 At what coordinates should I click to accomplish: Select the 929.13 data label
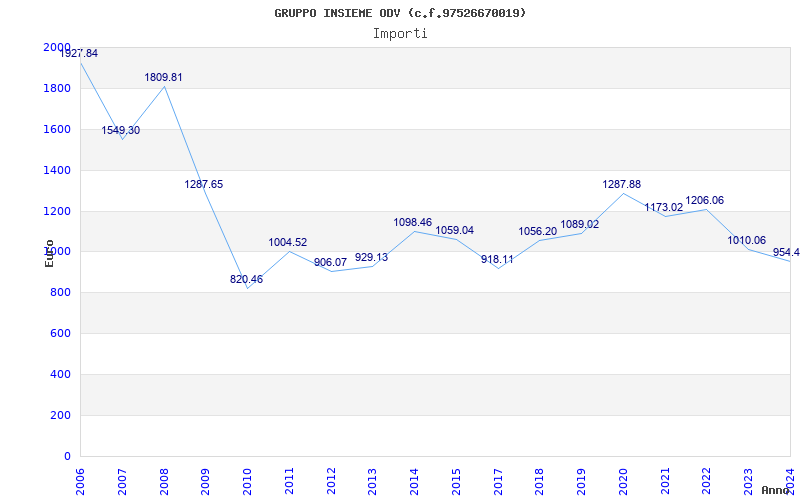tap(371, 258)
